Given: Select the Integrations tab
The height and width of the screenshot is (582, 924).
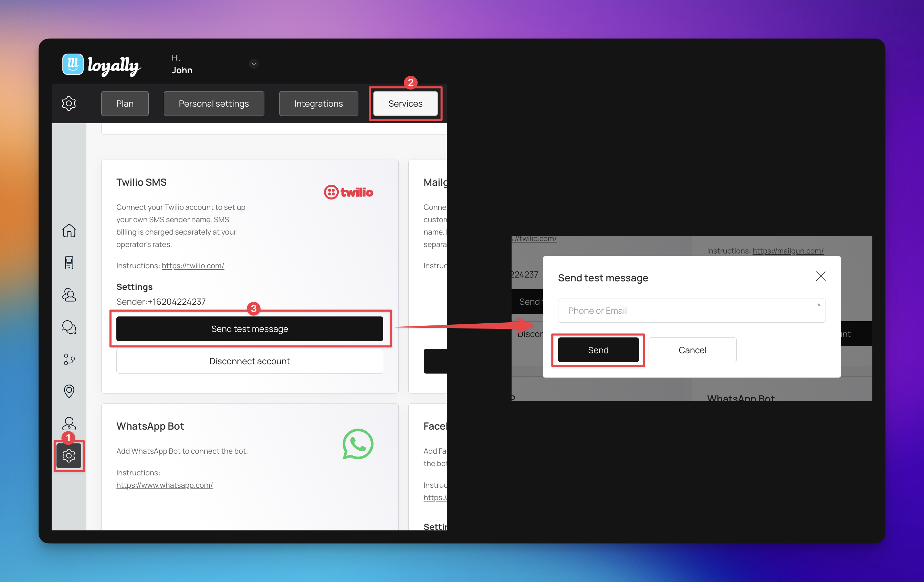Looking at the screenshot, I should tap(318, 104).
